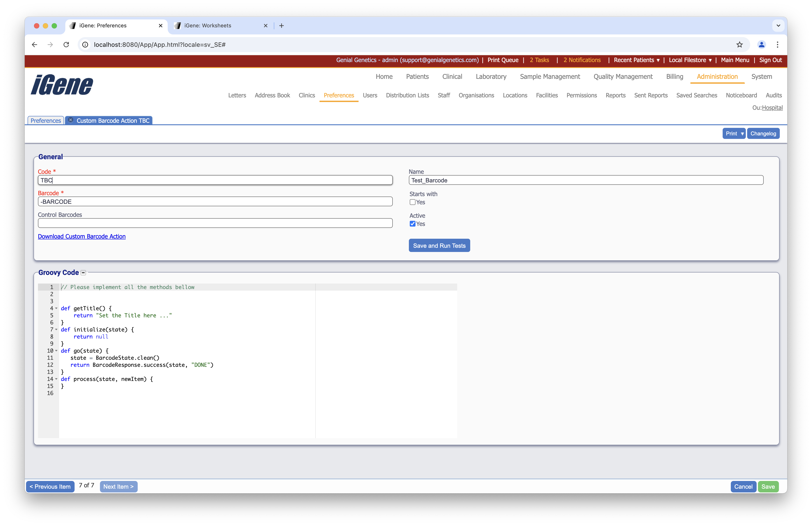Viewport: 812px width, 526px height.
Task: Click Save and Run Tests button
Action: (439, 246)
